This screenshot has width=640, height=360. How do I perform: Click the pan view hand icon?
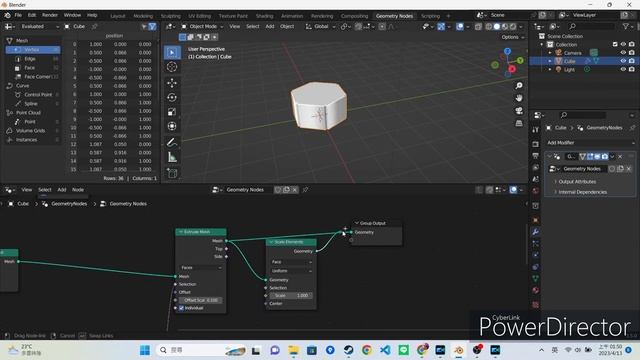pos(519,98)
